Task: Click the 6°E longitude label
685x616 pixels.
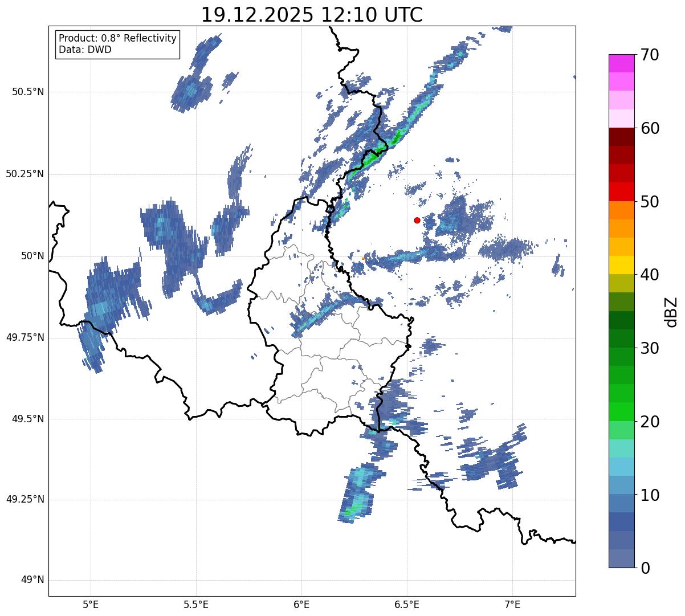Action: click(x=301, y=604)
